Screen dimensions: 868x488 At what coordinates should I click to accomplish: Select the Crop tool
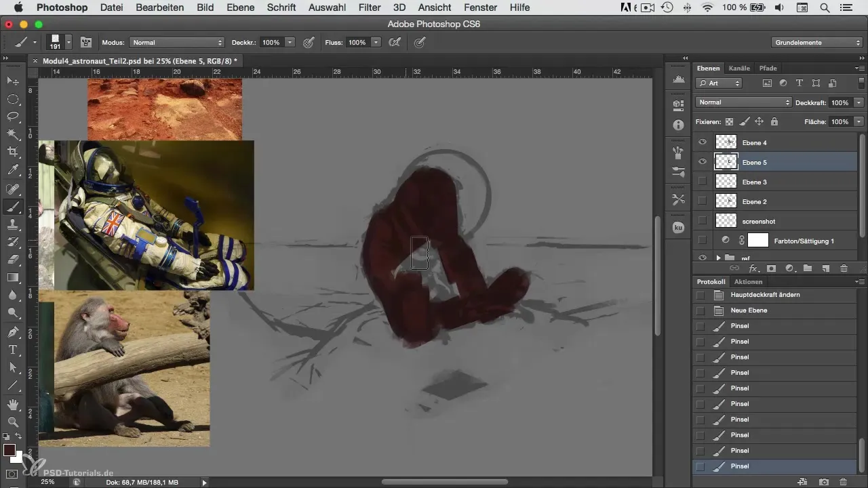point(13,152)
